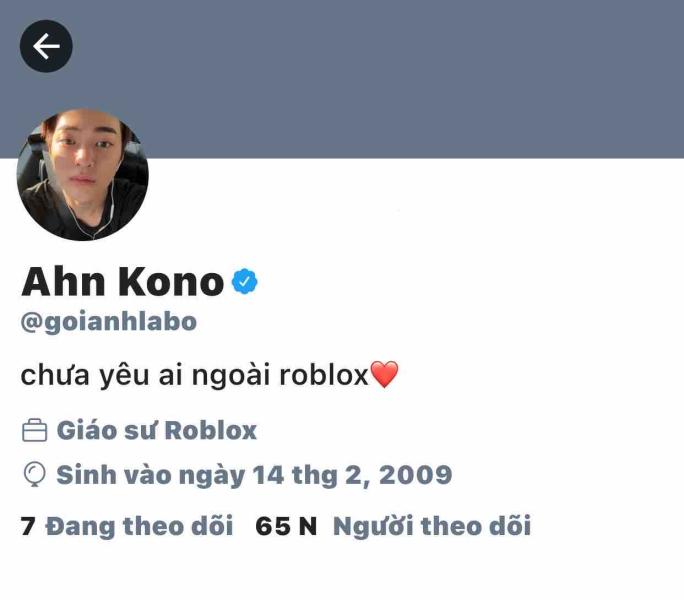Screen dimensions: 684x600
Task: Open the Người theo dõi followers list
Action: click(x=432, y=526)
